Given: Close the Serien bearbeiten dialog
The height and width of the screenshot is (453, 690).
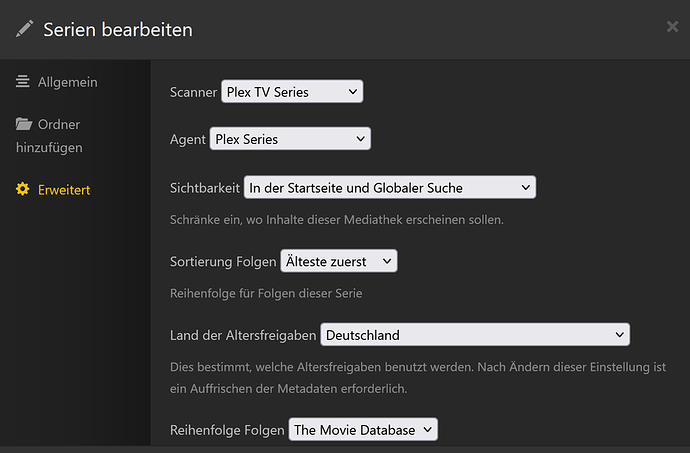Looking at the screenshot, I should (x=672, y=27).
